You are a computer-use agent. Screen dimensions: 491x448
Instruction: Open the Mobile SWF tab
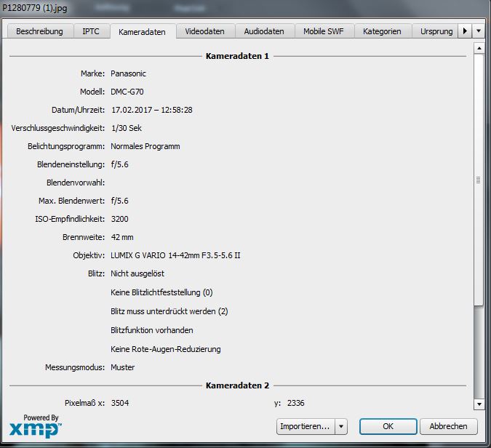324,31
